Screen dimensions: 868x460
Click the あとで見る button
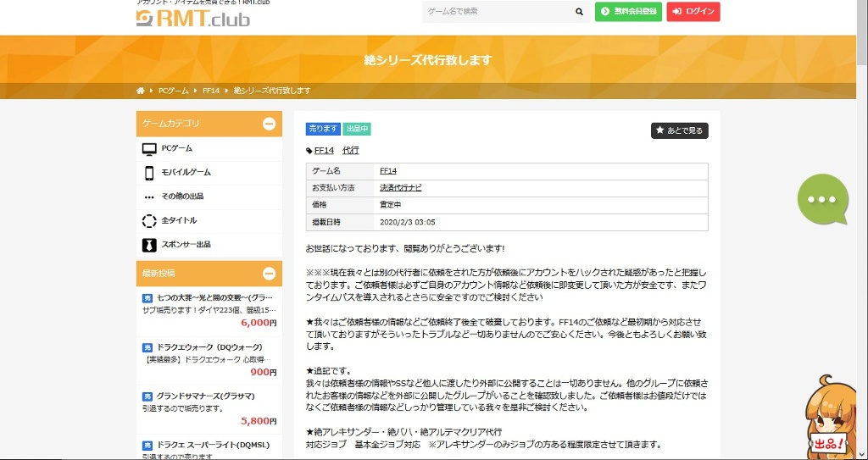[679, 130]
